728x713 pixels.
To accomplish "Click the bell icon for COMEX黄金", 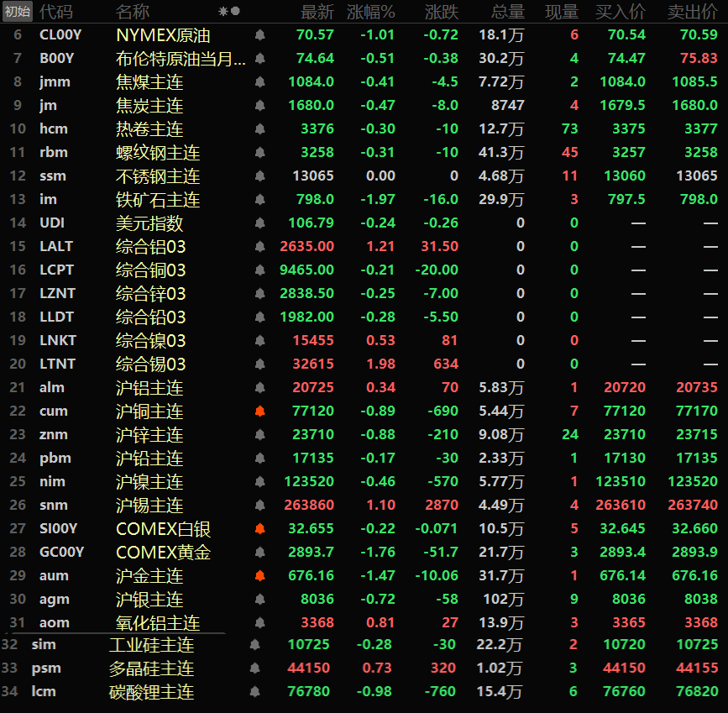I will coord(260,553).
